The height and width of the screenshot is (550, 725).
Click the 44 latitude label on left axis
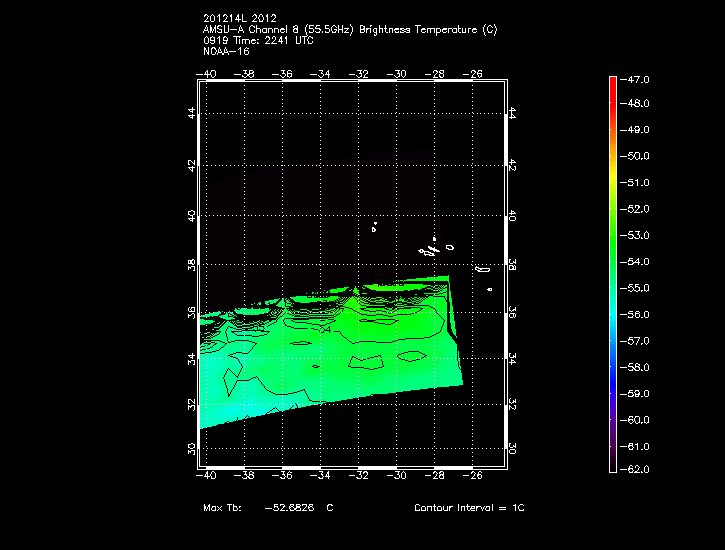[x=192, y=115]
